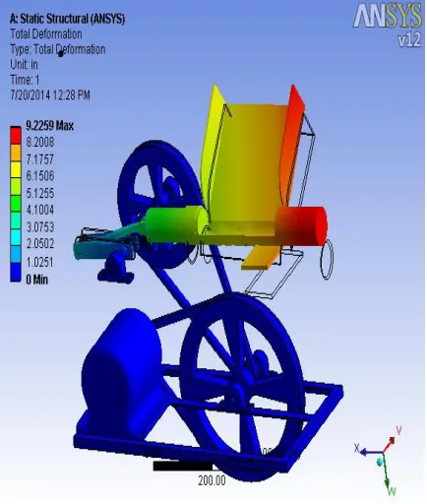
Task: Click the '9.2259 Max' legend value
Action: [x=49, y=126]
